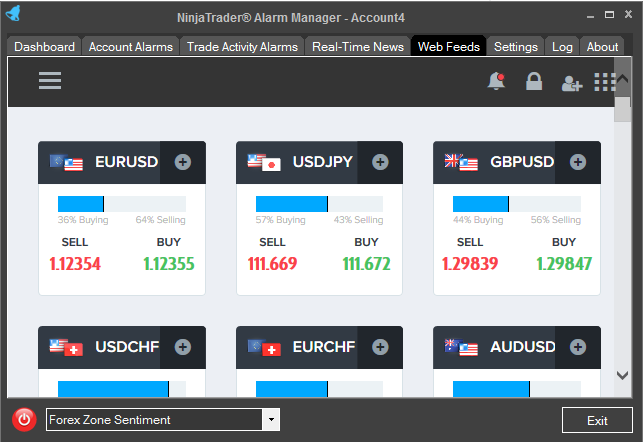Click the AUDUSD pair title
This screenshot has height=442, width=644.
click(522, 347)
